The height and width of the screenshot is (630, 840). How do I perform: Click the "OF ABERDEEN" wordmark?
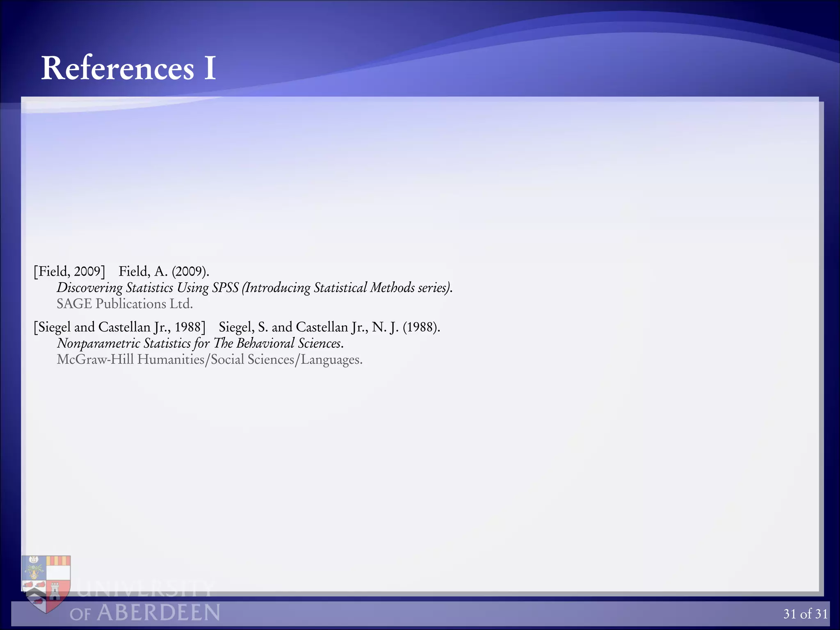point(145,613)
